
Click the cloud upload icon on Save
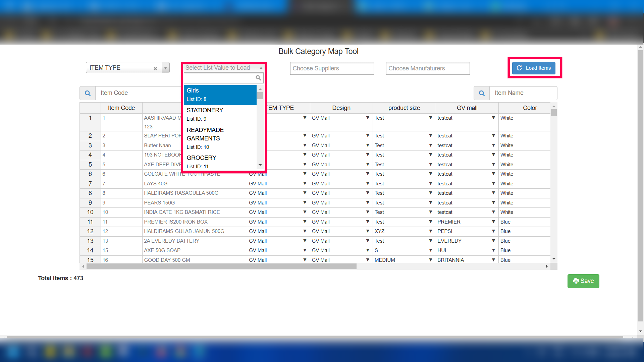pyautogui.click(x=576, y=281)
